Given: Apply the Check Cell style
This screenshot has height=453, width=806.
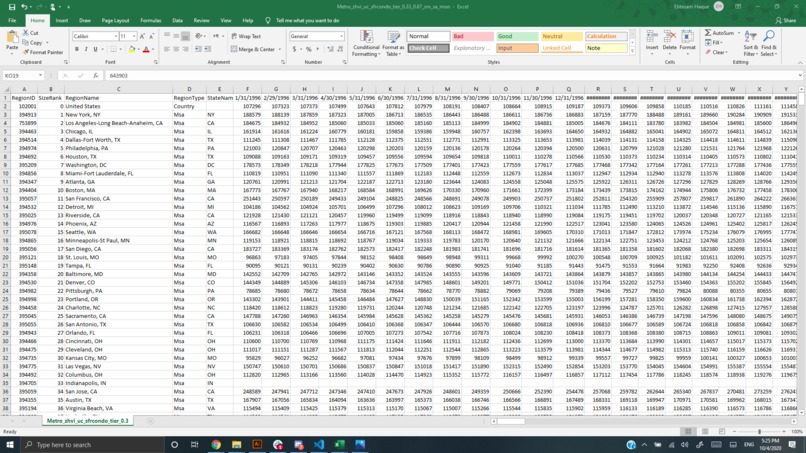Looking at the screenshot, I should point(428,48).
